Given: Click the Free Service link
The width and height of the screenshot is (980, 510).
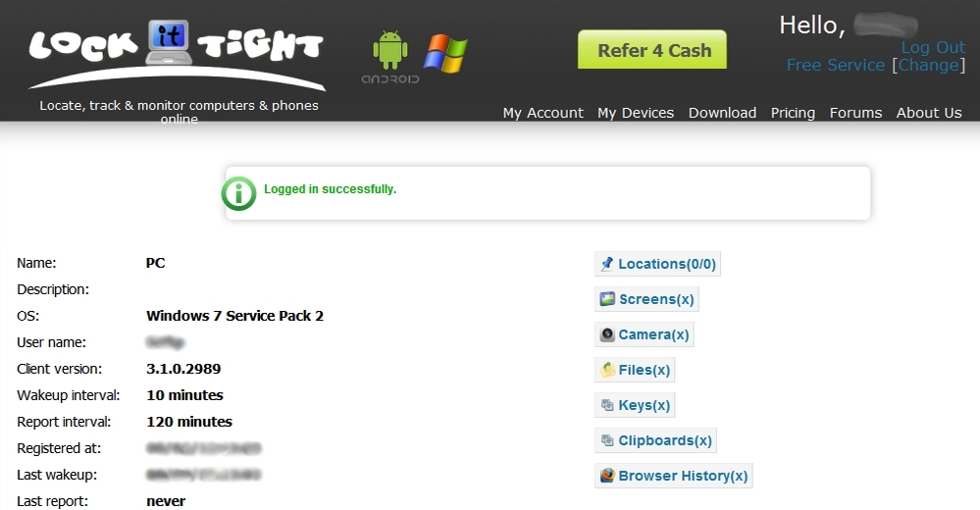Looking at the screenshot, I should [x=836, y=65].
